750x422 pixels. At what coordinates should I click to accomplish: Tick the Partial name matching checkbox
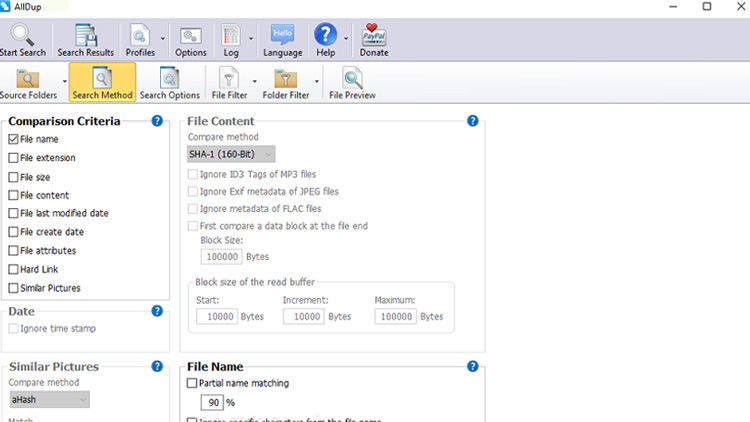(x=193, y=383)
